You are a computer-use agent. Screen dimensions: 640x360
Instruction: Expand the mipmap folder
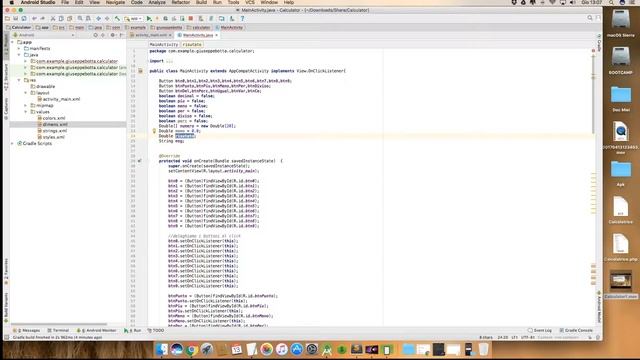point(25,105)
